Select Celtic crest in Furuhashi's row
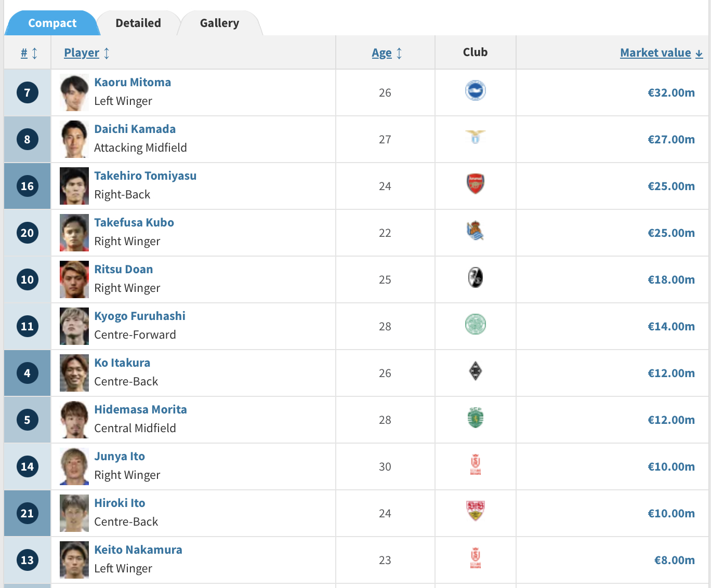Image resolution: width=711 pixels, height=588 pixels. coord(475,324)
